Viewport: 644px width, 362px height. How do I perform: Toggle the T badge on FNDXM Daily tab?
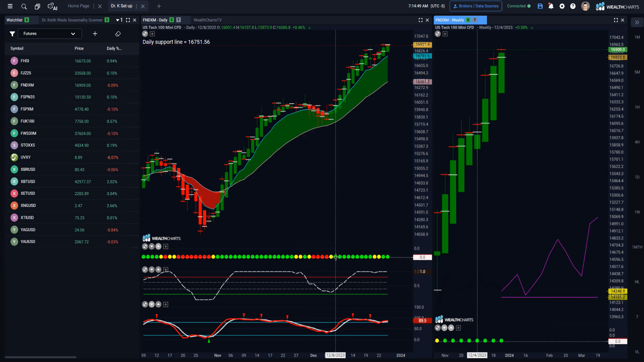[178, 20]
